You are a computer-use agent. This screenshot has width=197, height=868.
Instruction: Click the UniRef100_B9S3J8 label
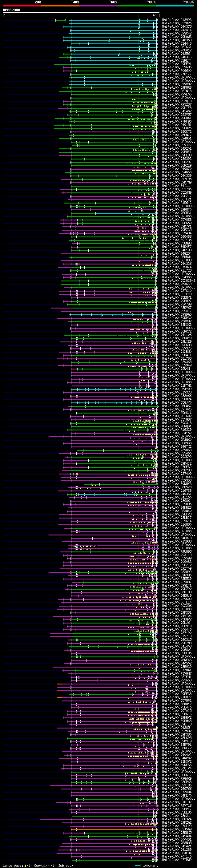177,422
